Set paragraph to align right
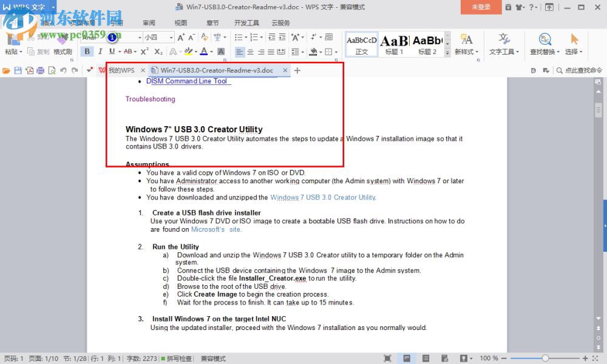The image size is (607, 364). [x=261, y=52]
